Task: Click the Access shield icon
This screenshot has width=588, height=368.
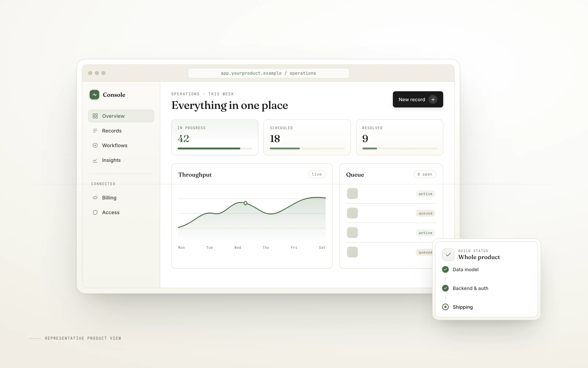Action: [95, 212]
